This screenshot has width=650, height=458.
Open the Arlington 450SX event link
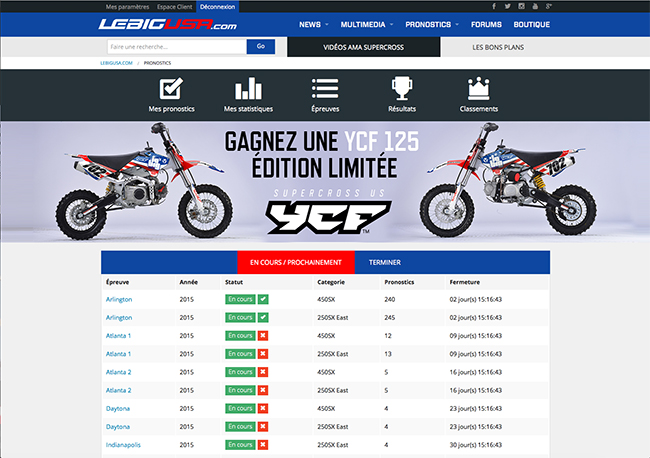pyautogui.click(x=119, y=299)
